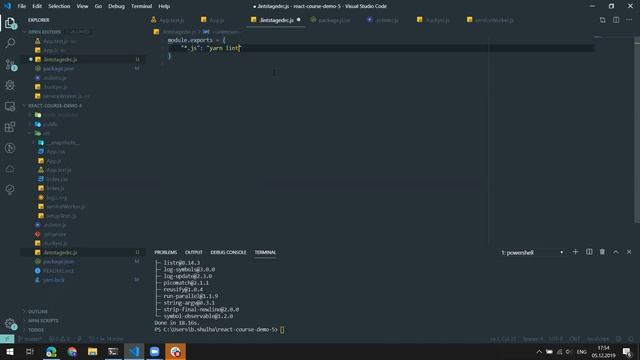Open the Windows Start menu
Viewport: 640px width, 360px height.
[x=9, y=351]
